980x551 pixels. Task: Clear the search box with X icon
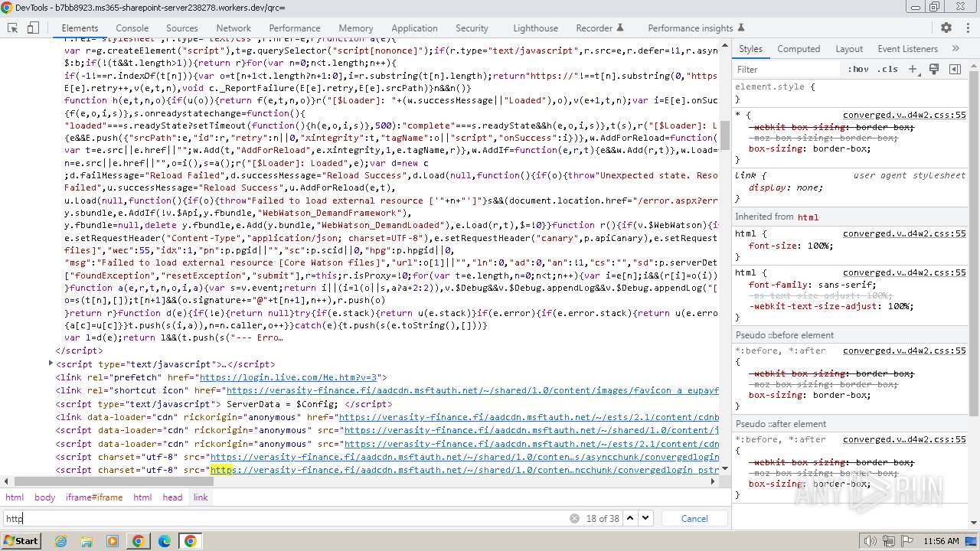(574, 518)
